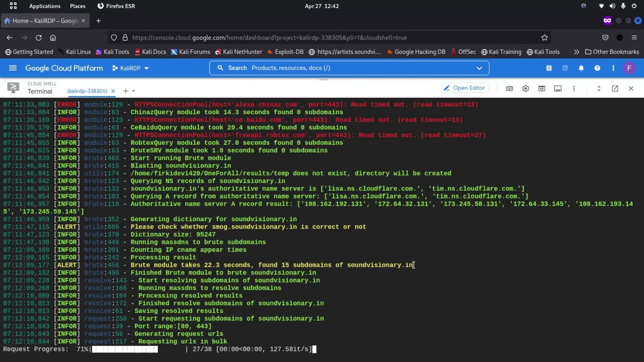
Task: Open the Kali Docs bookmark
Action: (150, 52)
